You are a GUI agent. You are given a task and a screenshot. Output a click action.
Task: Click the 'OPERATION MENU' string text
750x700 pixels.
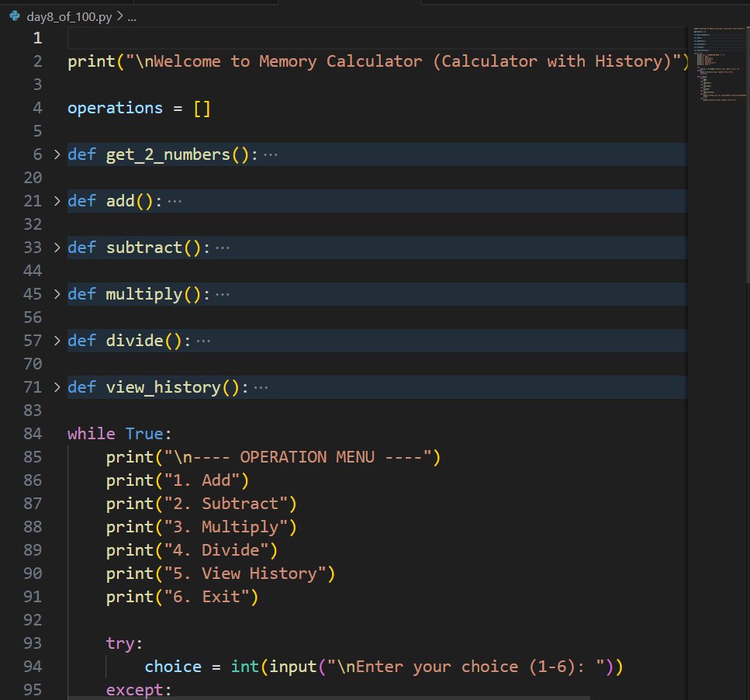[307, 457]
